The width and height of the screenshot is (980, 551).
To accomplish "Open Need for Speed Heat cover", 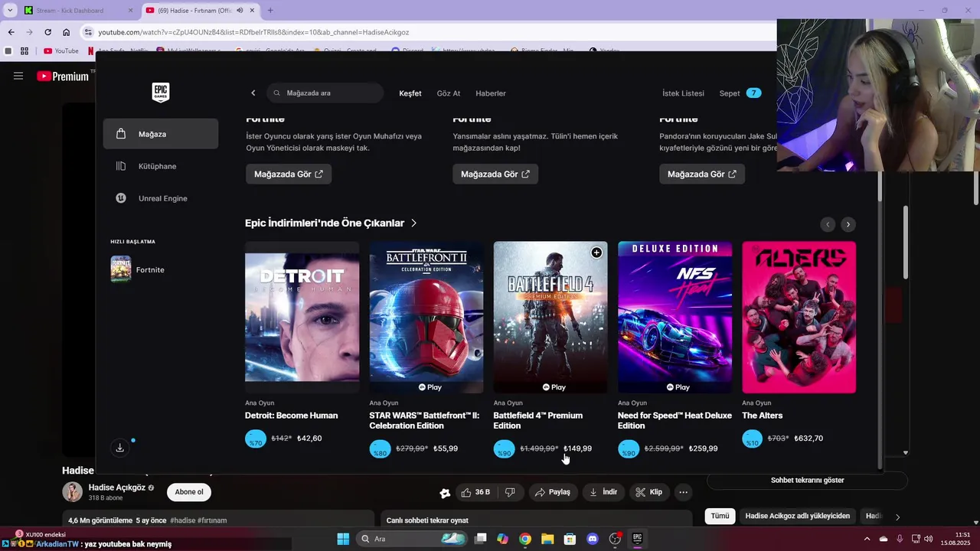I will (x=675, y=317).
